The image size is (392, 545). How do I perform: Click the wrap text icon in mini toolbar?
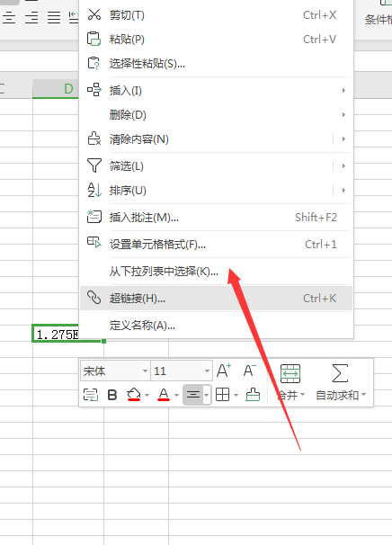pos(90,395)
